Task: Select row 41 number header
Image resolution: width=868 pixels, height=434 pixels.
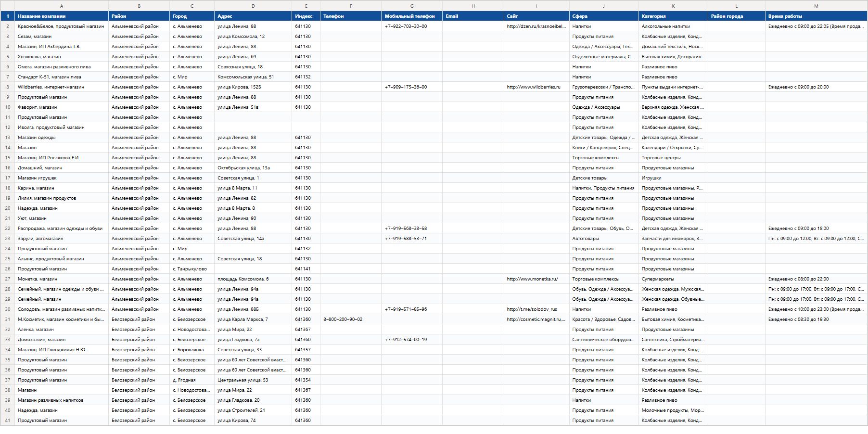Action: [x=7, y=421]
